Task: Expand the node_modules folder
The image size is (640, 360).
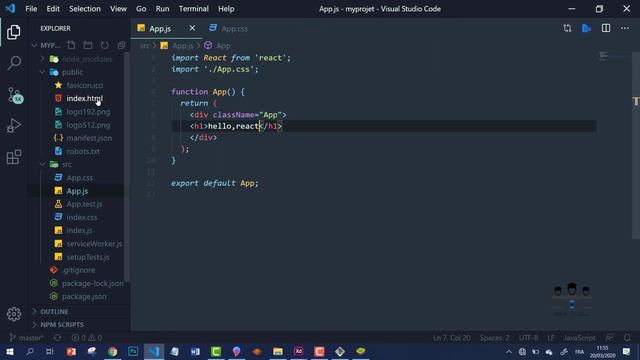Action: (79, 59)
